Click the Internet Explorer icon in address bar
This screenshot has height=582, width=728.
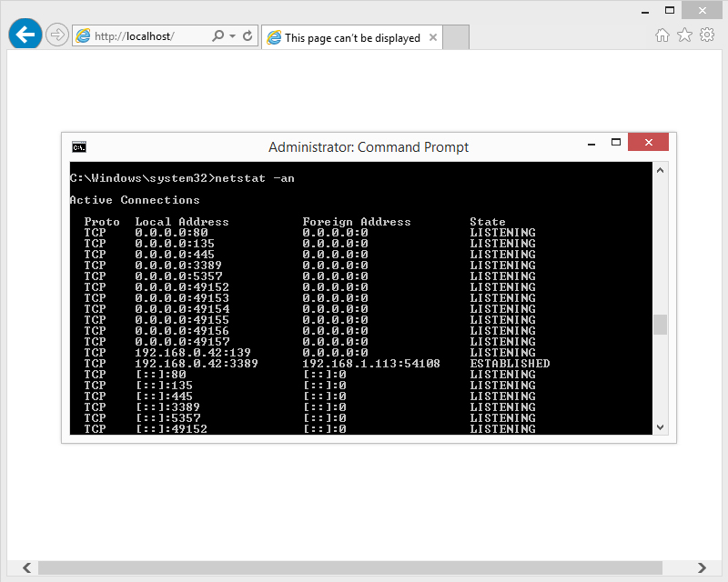click(x=83, y=35)
